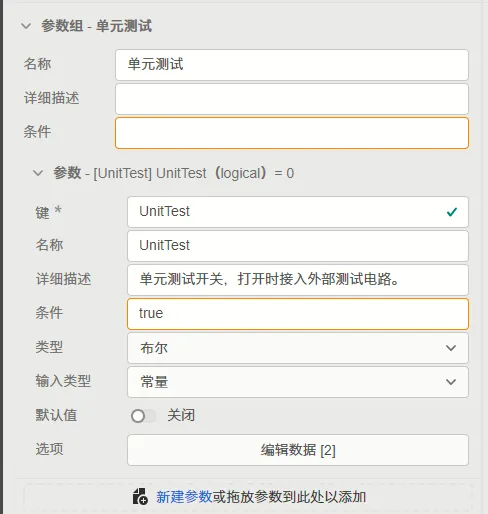Screen dimensions: 488x514
Task: Collapse the 参数组 - 单元测试 section
Action: point(26,26)
